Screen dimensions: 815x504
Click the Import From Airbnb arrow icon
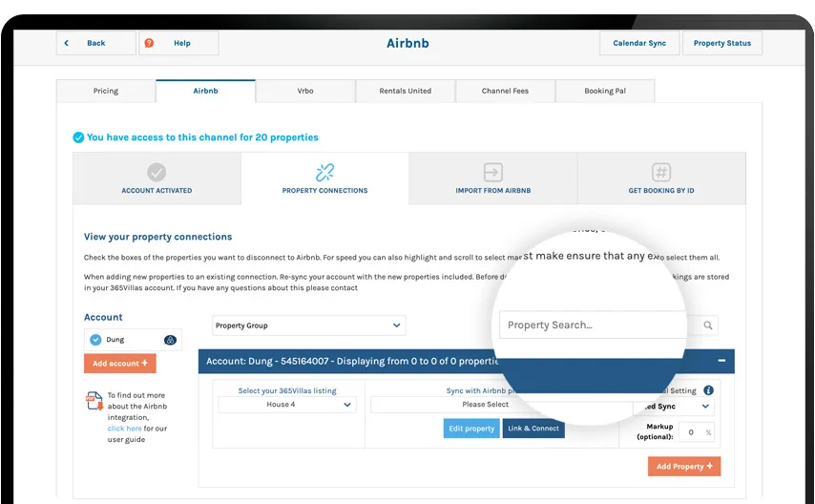click(x=492, y=172)
